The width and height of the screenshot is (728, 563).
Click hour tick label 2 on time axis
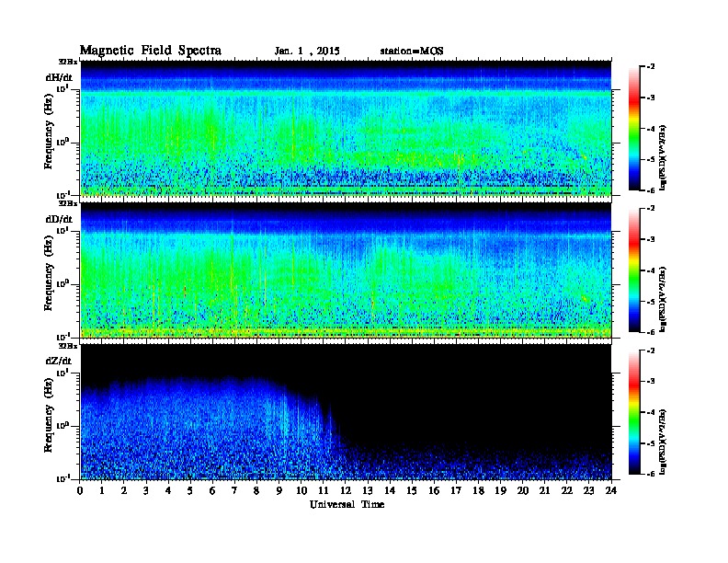tap(124, 491)
